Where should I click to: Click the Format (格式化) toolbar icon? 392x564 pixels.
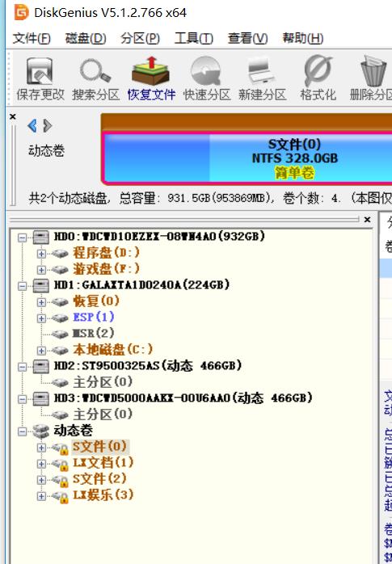[x=318, y=78]
